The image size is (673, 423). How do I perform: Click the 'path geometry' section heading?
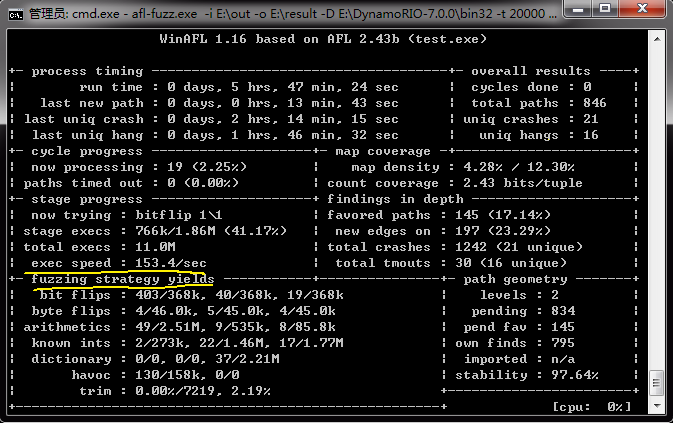[x=515, y=279]
